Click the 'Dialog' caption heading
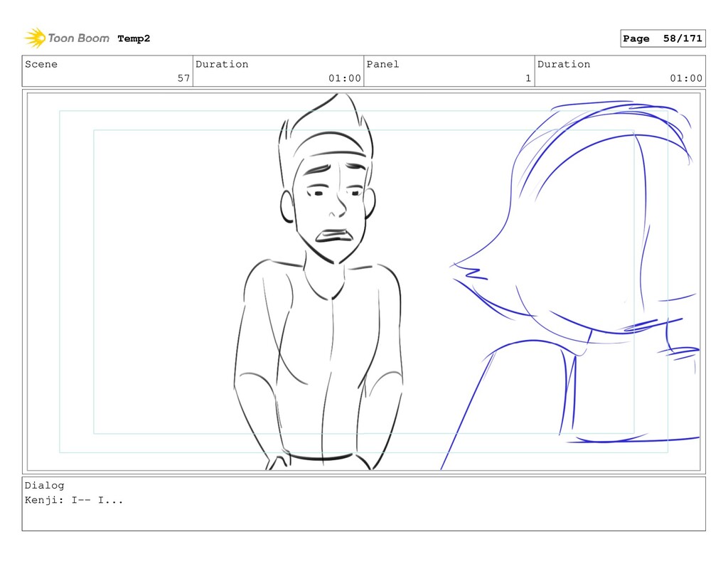728x564 pixels. pos(45,486)
